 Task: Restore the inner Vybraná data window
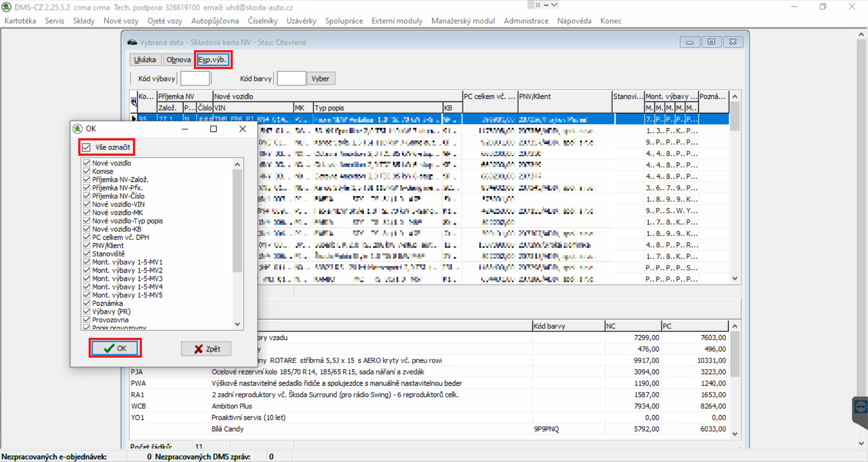(x=711, y=42)
